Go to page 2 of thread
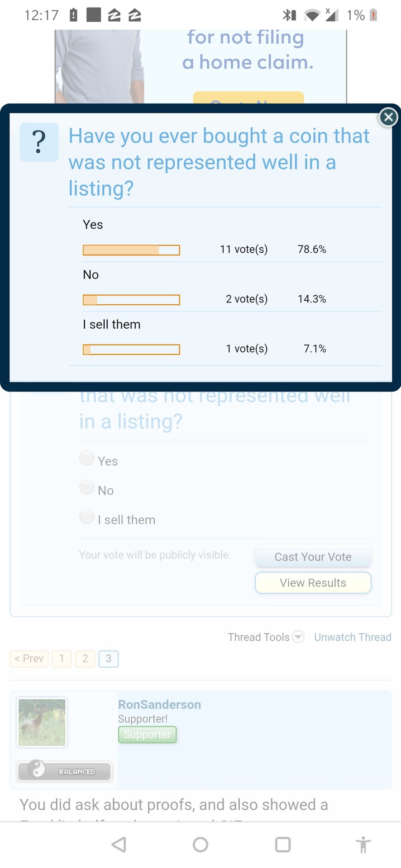Image resolution: width=401 pixels, height=868 pixels. point(85,659)
